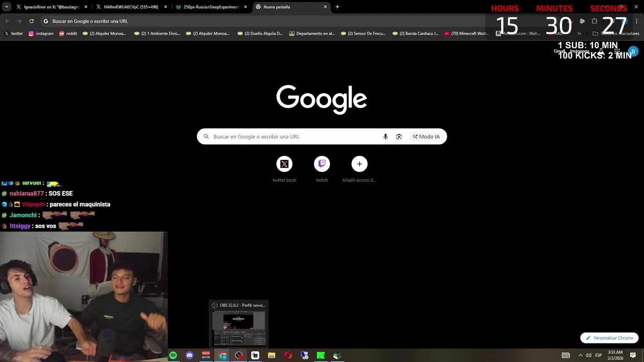
Task: Click the OBS Studio taskbar icon
Action: pyautogui.click(x=239, y=355)
